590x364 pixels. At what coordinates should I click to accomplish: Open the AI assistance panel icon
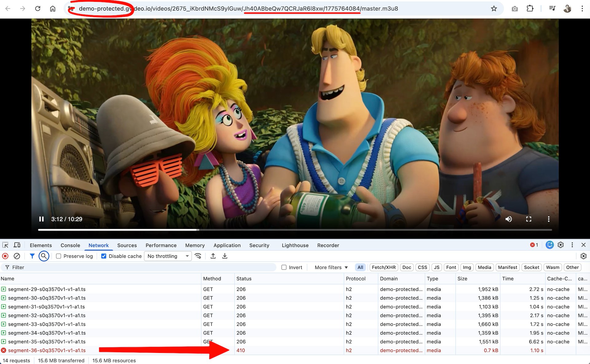click(550, 245)
